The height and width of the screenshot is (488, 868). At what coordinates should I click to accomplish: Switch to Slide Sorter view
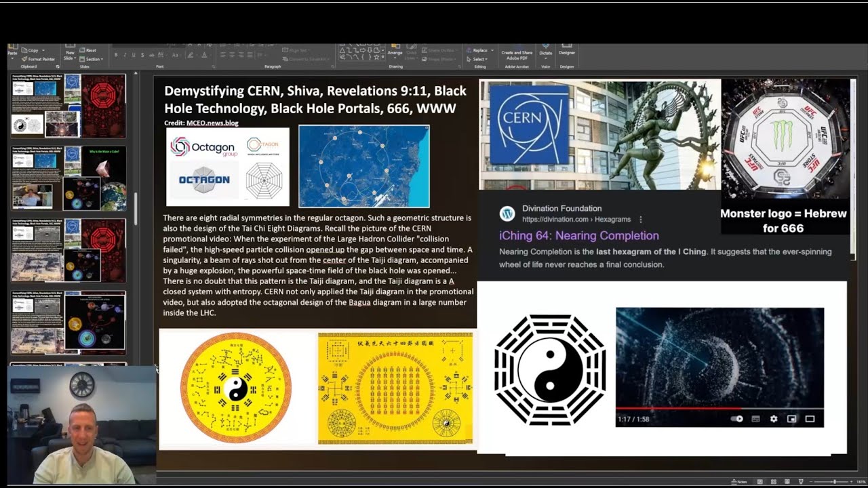point(774,482)
